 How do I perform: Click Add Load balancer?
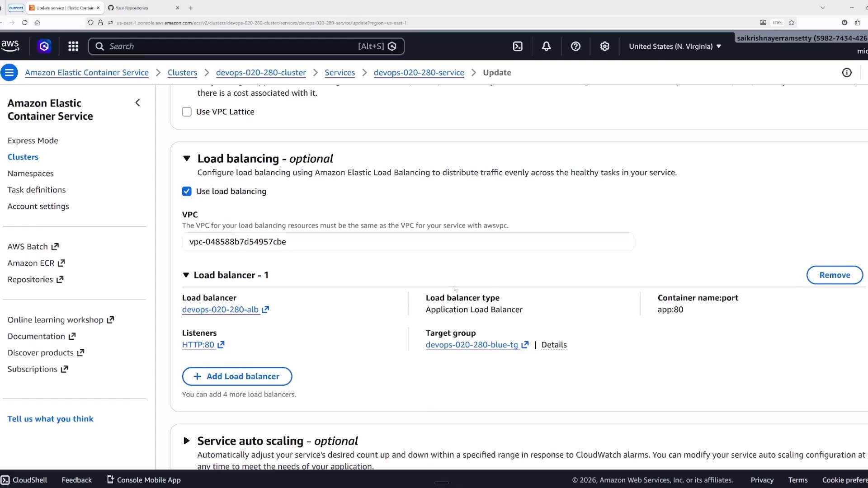(237, 376)
